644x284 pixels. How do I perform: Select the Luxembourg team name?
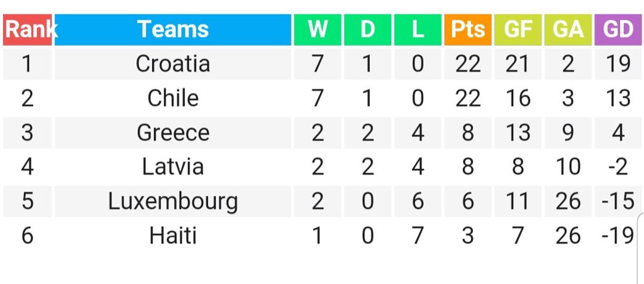coord(173,202)
